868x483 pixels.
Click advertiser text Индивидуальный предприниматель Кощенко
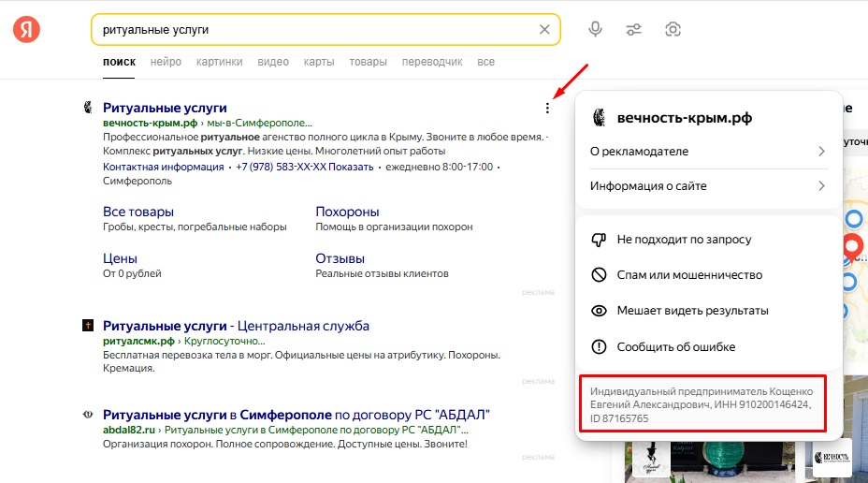(x=702, y=405)
